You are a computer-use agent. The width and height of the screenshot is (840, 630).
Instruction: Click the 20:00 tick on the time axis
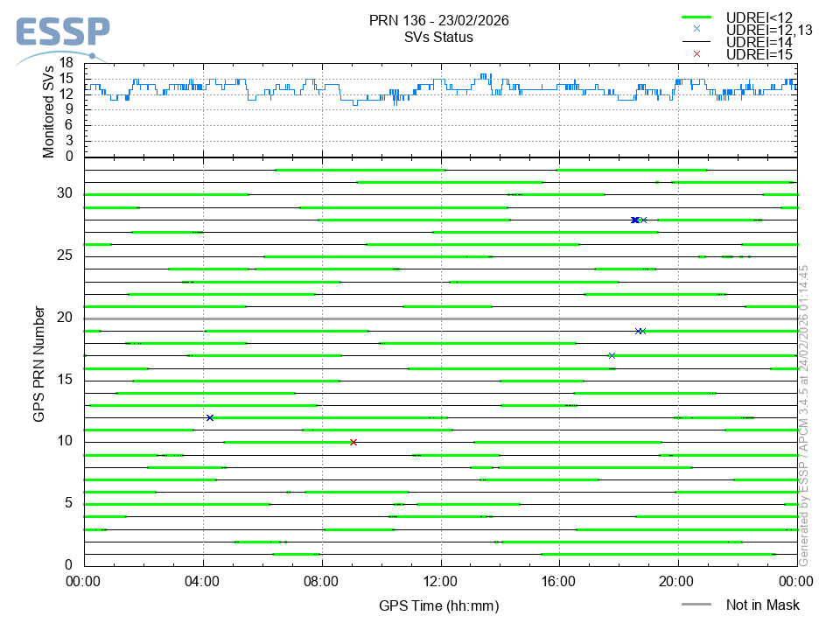pos(677,578)
